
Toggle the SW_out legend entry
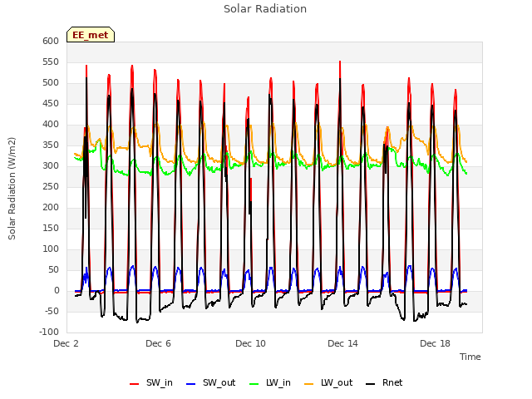pos(210,382)
